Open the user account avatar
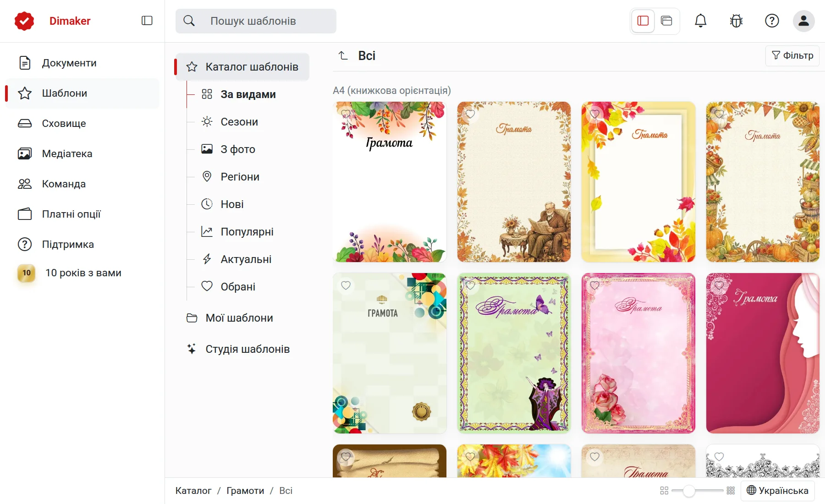825x504 pixels. (803, 21)
